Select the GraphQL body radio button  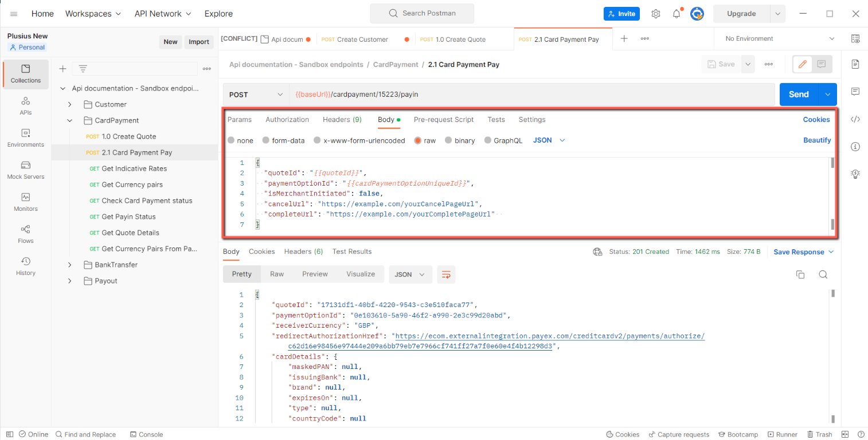click(x=488, y=140)
